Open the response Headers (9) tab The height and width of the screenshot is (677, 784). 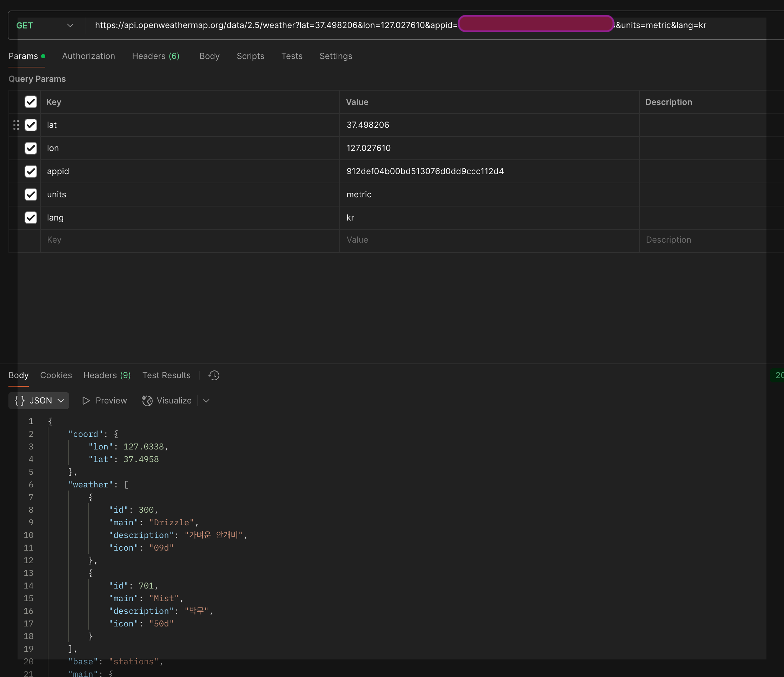point(107,375)
